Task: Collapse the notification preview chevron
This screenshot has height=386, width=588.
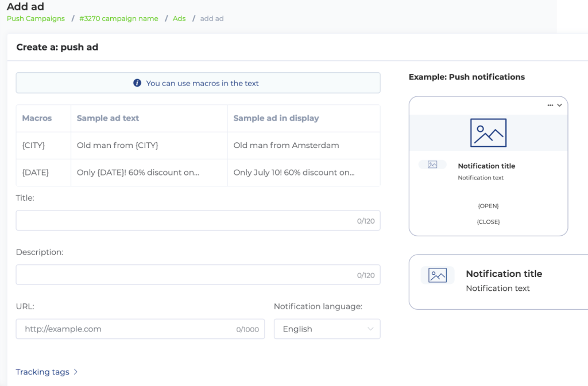Action: (x=559, y=105)
